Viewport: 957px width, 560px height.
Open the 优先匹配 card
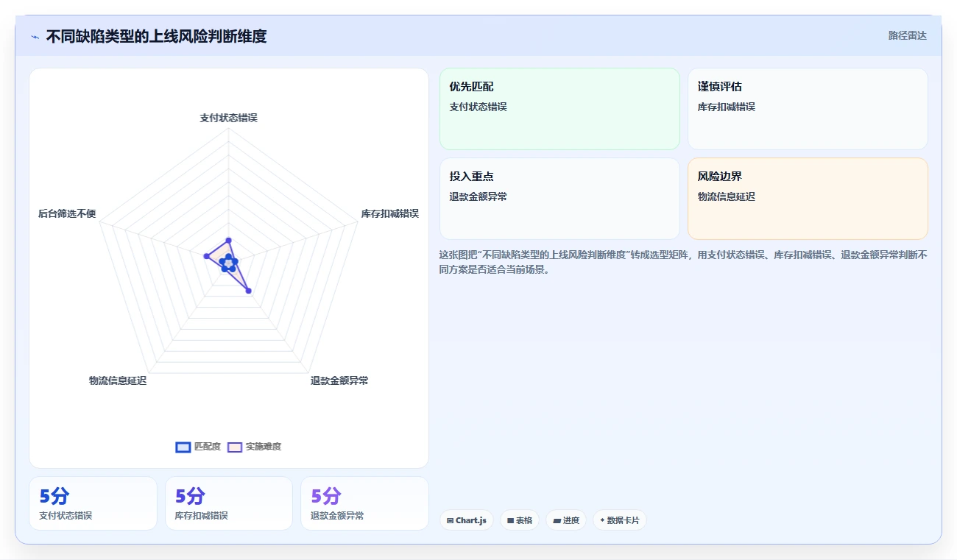(559, 109)
